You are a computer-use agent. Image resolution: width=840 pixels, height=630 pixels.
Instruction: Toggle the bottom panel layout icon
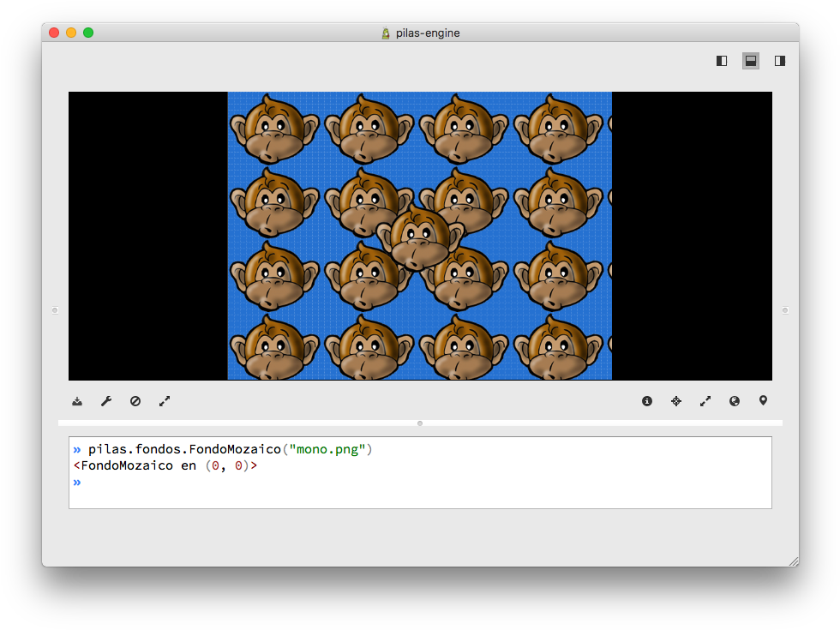(751, 61)
